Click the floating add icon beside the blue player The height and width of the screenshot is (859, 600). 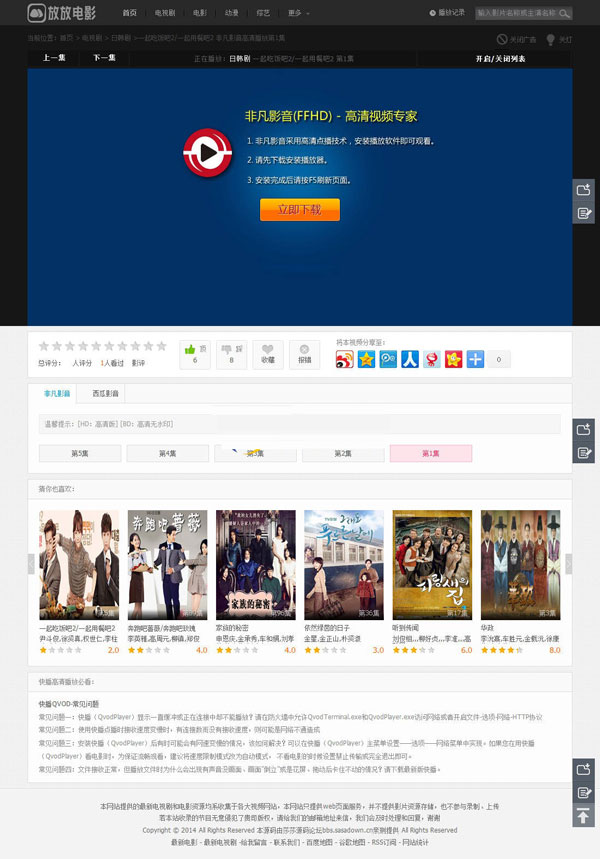point(584,190)
